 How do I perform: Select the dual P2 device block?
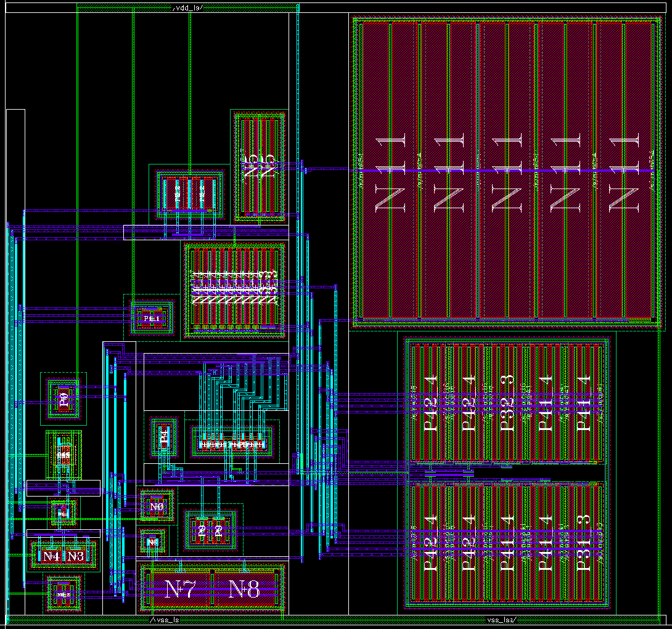coord(190,193)
